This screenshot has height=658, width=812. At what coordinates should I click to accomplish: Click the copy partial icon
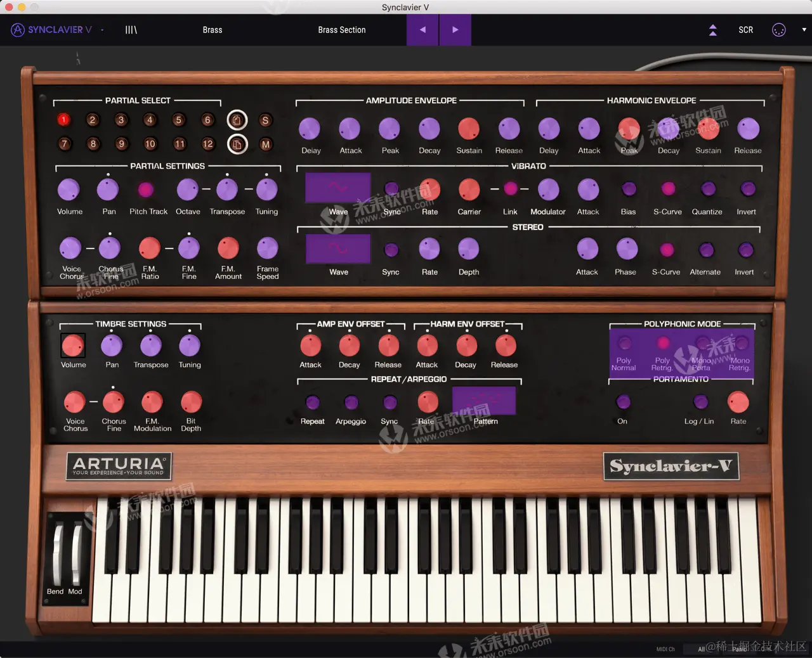point(237,120)
